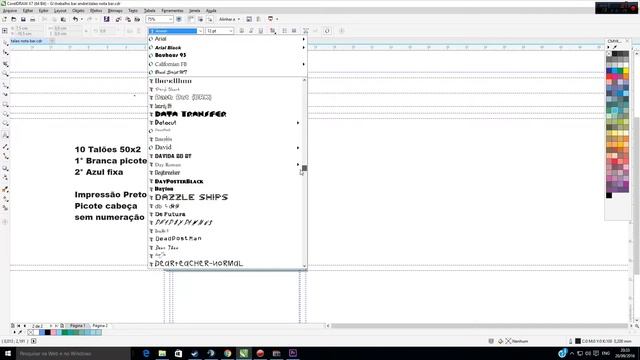Select the Rectangle tool
Screen dimensions: 640x360
pyautogui.click(x=5, y=105)
